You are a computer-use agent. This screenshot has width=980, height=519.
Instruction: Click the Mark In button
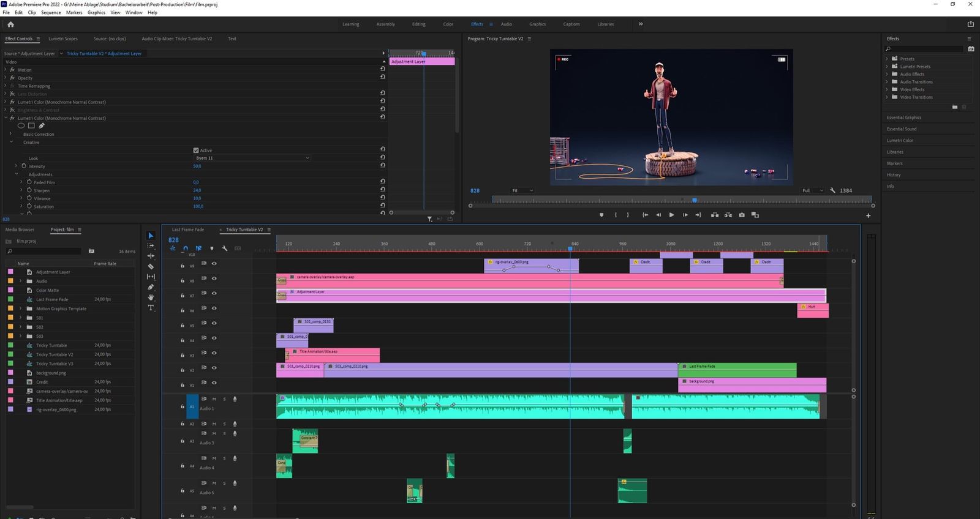pyautogui.click(x=616, y=215)
